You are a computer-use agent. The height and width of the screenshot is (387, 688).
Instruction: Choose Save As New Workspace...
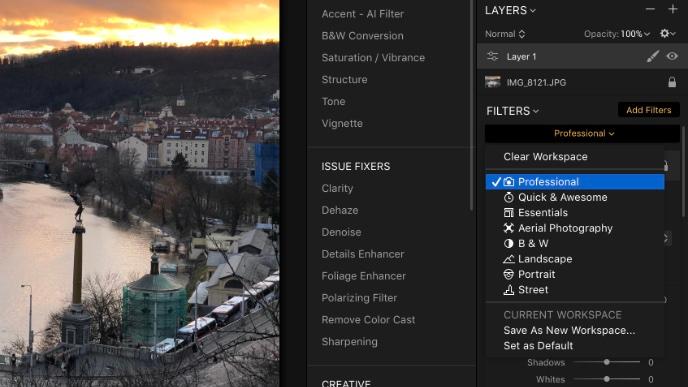click(569, 330)
